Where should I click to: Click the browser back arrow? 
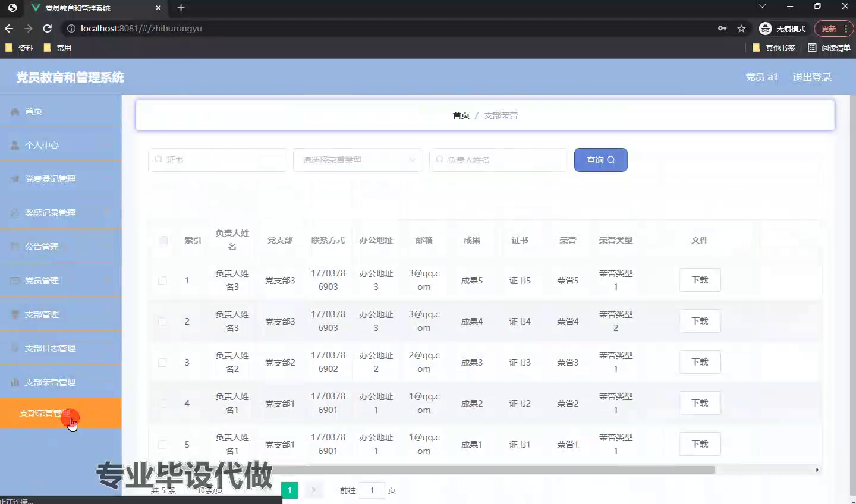9,29
